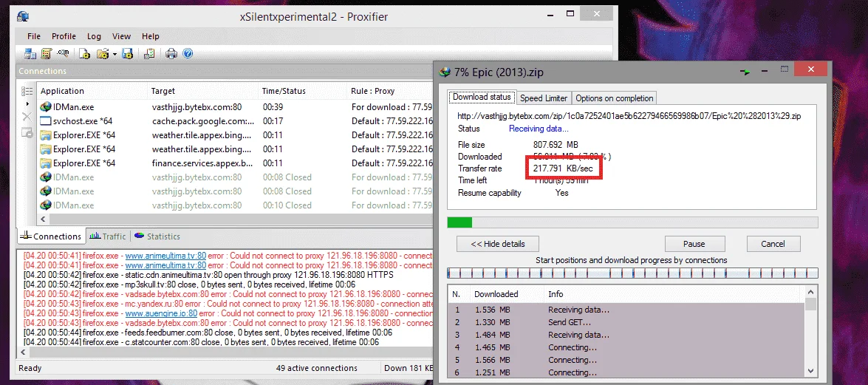Click the sidebar icon below the grey X
The image size is (868, 385).
click(x=27, y=132)
